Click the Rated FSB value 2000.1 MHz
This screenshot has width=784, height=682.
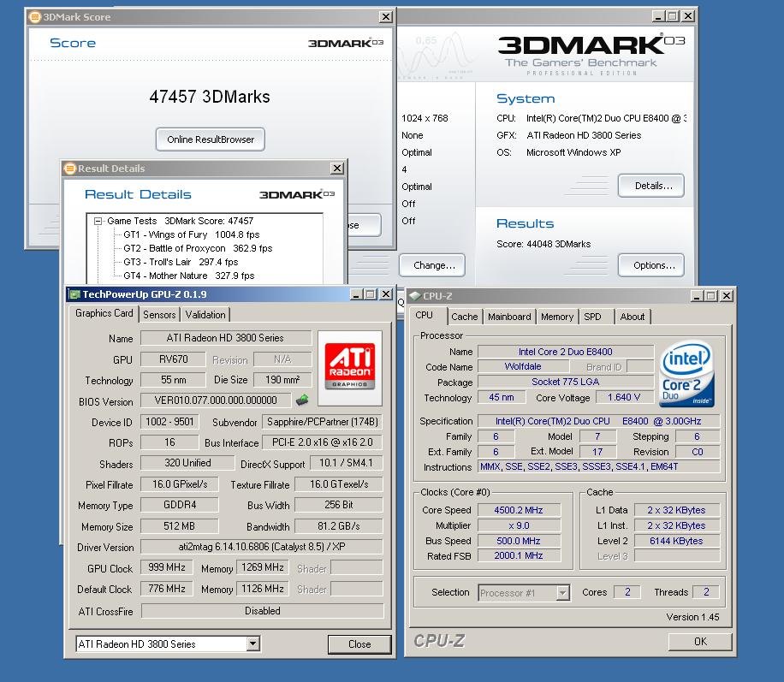519,555
